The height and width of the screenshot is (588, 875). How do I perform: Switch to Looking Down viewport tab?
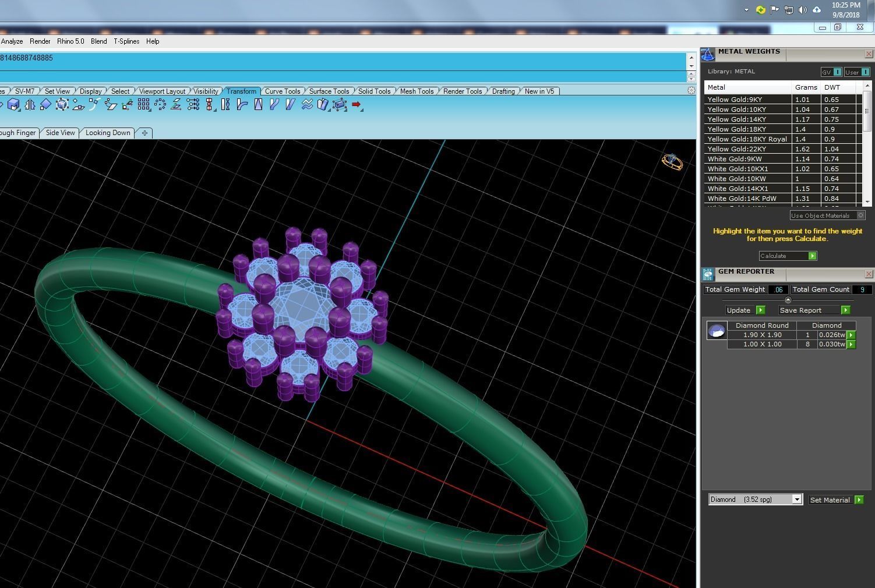[108, 133]
